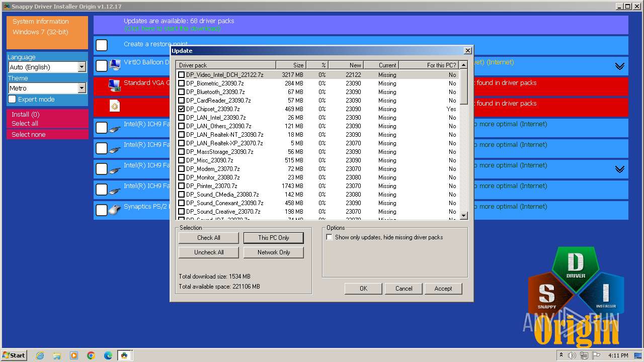Sort list by % column header
Screen dimensions: 644x362
pos(317,65)
